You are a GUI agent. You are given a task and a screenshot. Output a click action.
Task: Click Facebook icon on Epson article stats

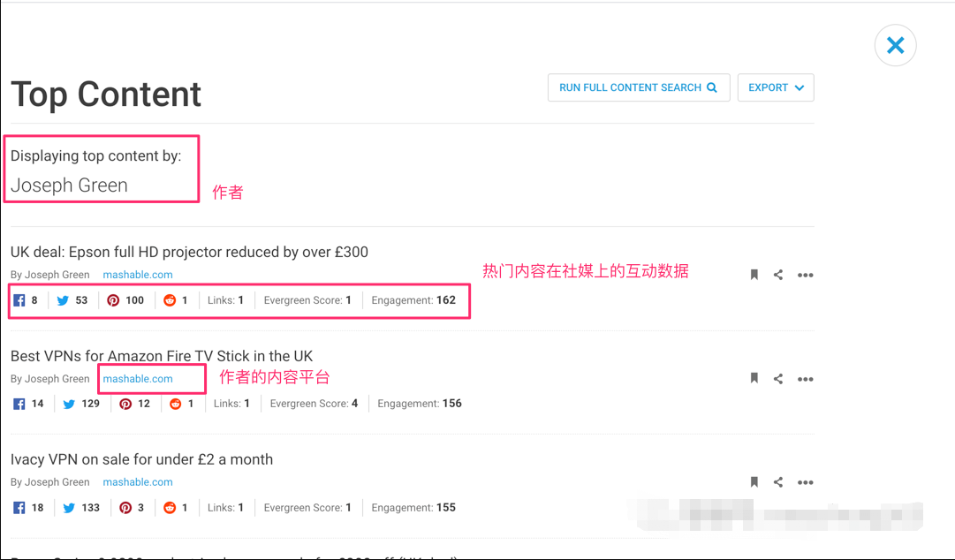click(x=19, y=300)
